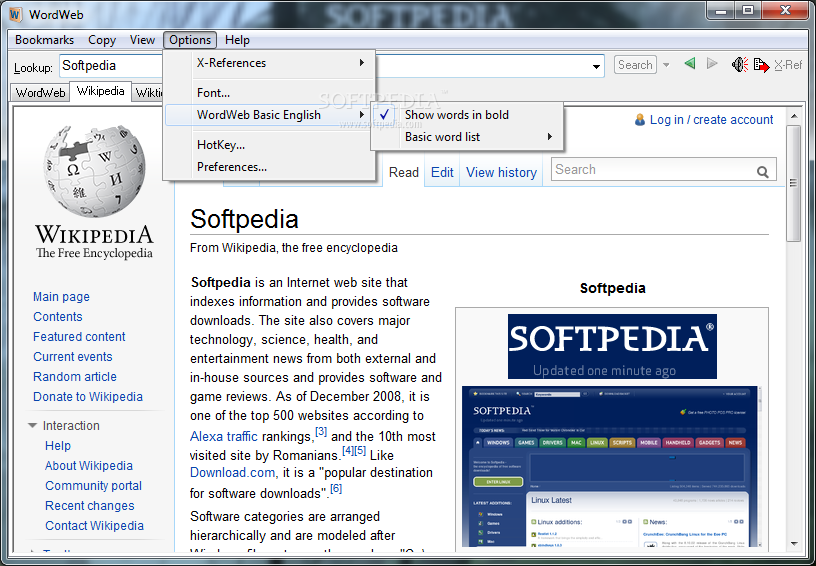This screenshot has height=566, width=816.
Task: Expand the X-References submenu
Action: (362, 63)
